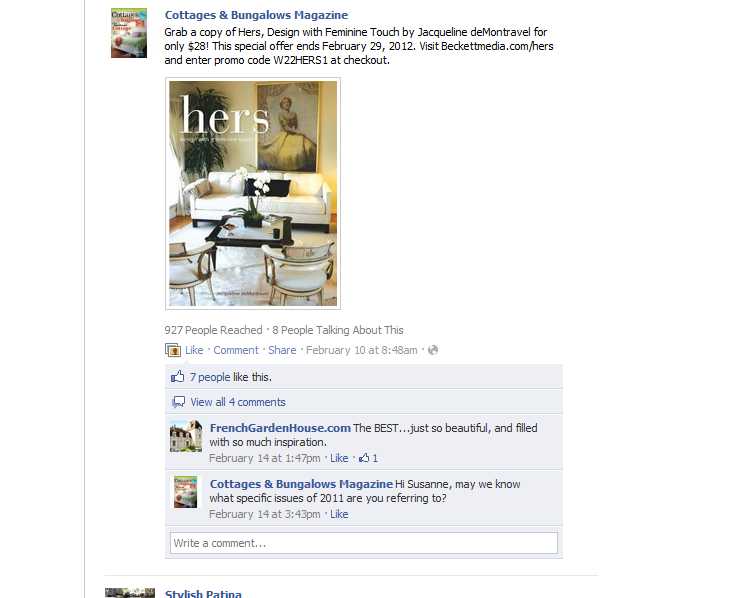
Task: View the 7 people who like this
Action: click(x=210, y=377)
